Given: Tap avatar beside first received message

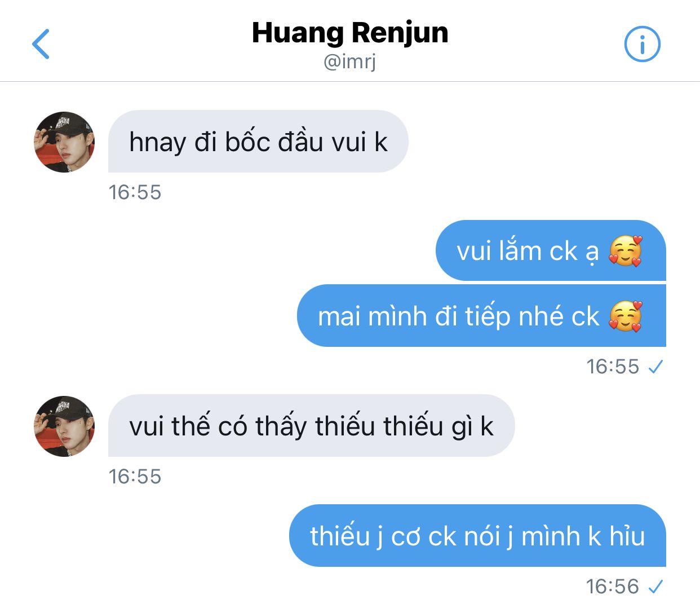Looking at the screenshot, I should pyautogui.click(x=64, y=142).
